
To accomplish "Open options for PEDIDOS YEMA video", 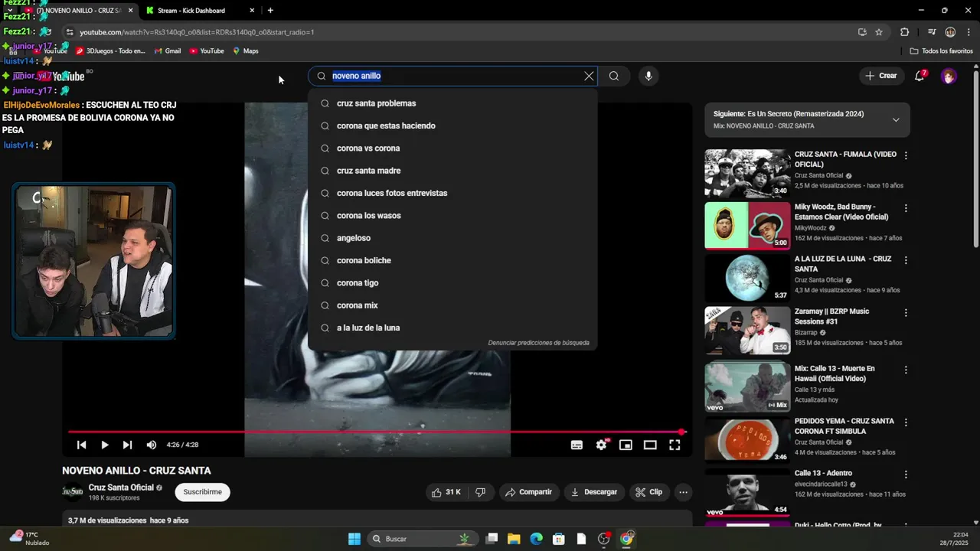I will [x=906, y=422].
